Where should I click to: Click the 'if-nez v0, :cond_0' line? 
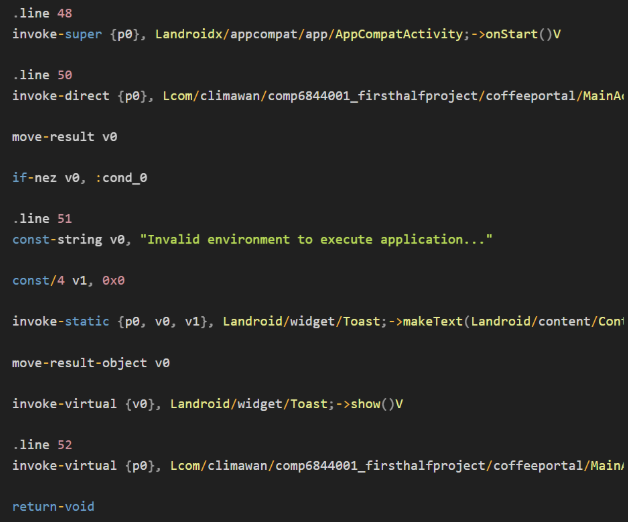80,177
